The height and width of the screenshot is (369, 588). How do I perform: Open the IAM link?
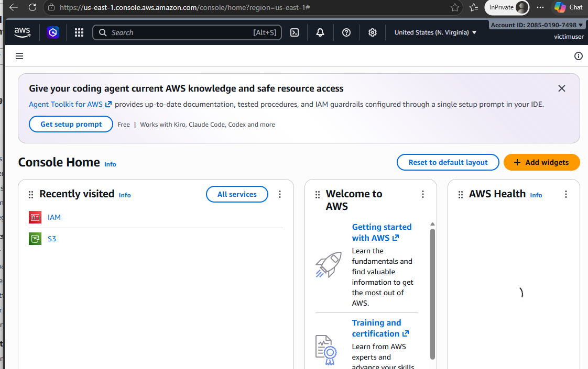click(54, 217)
